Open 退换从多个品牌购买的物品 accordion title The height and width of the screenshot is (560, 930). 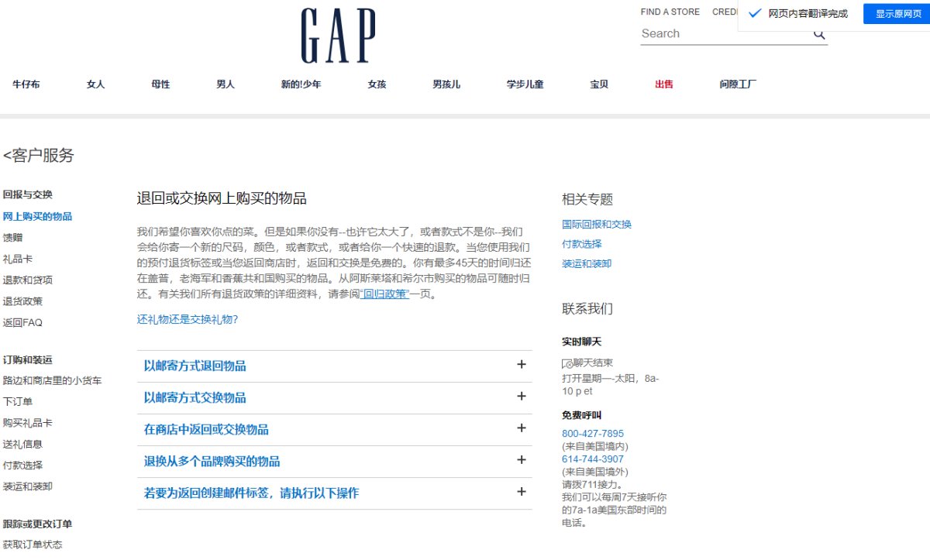pos(212,461)
